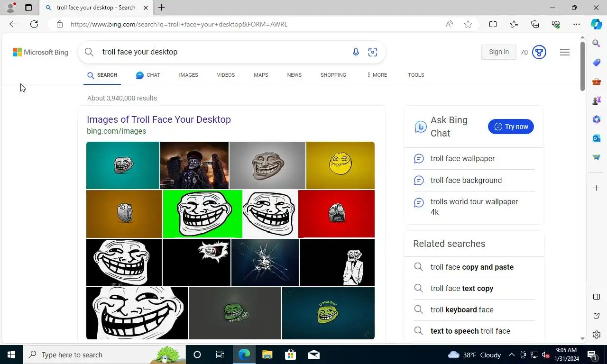Viewport: 607px width, 364px height.
Task: Refresh the current page
Action: [x=34, y=24]
